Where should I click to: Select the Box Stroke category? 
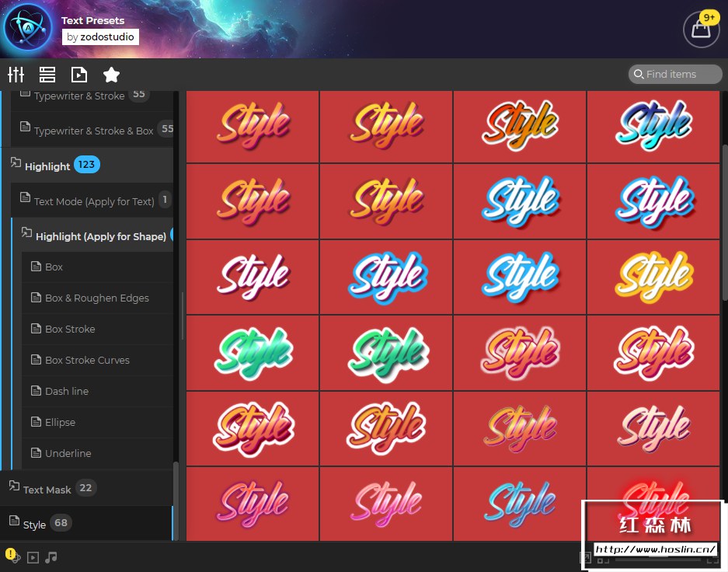click(x=97, y=329)
